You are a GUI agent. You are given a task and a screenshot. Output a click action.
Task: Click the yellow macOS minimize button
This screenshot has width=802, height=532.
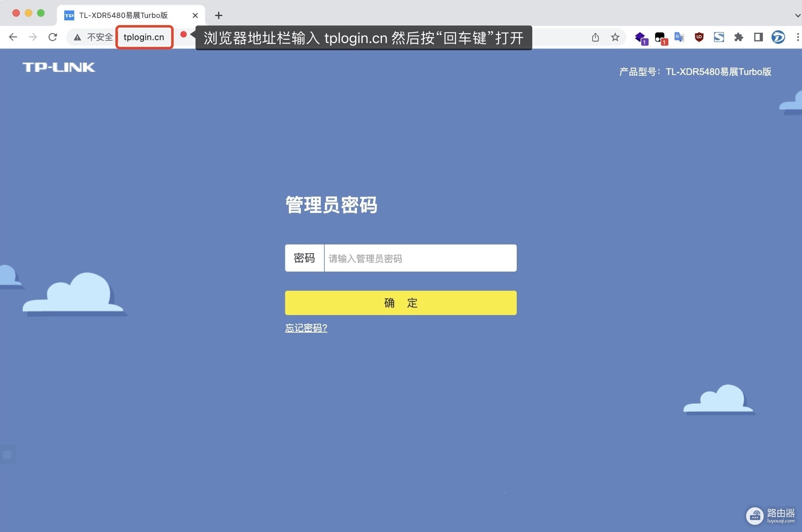point(29,13)
